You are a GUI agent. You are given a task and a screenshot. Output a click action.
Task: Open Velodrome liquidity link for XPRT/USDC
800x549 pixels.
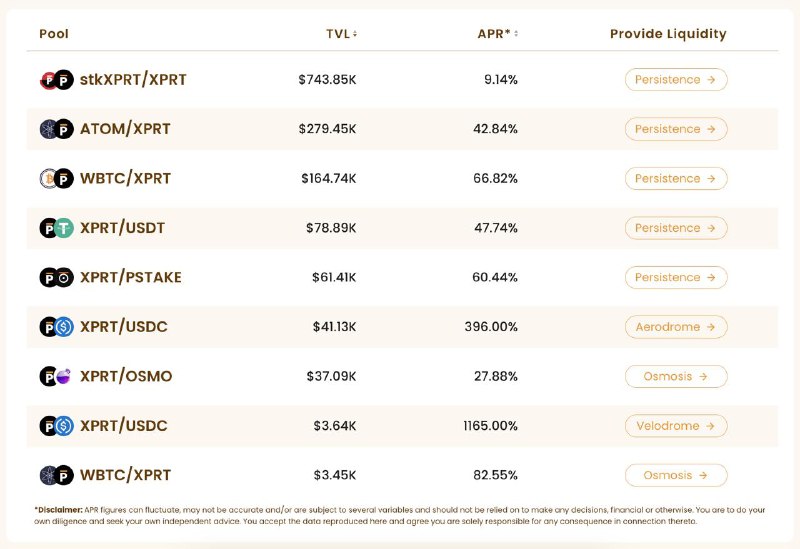(676, 426)
